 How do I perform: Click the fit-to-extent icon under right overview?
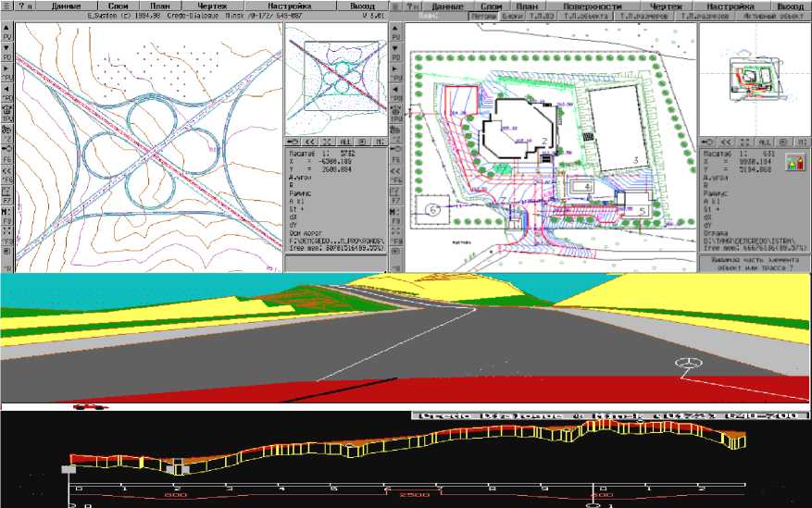[x=745, y=142]
